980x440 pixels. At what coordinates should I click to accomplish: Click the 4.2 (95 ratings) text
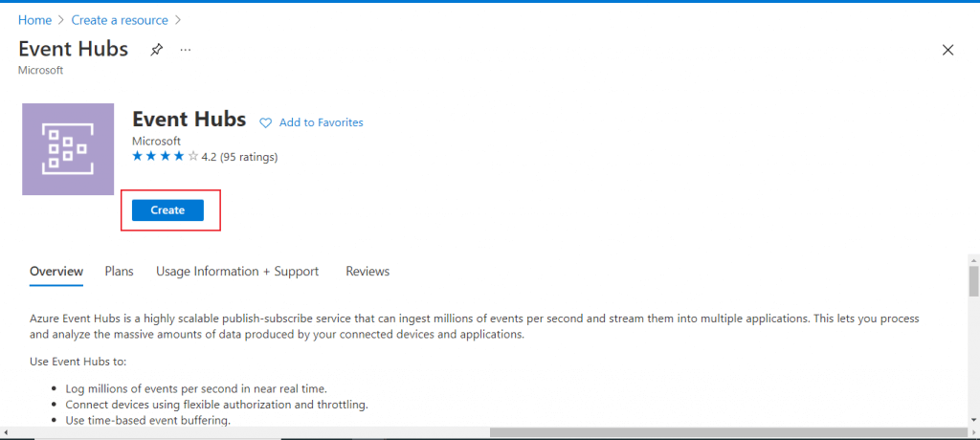239,156
